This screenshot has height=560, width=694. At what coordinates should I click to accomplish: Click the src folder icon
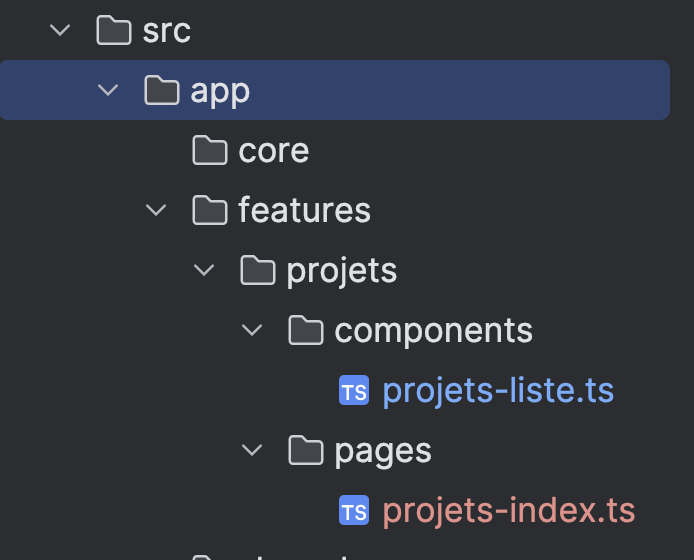click(114, 31)
